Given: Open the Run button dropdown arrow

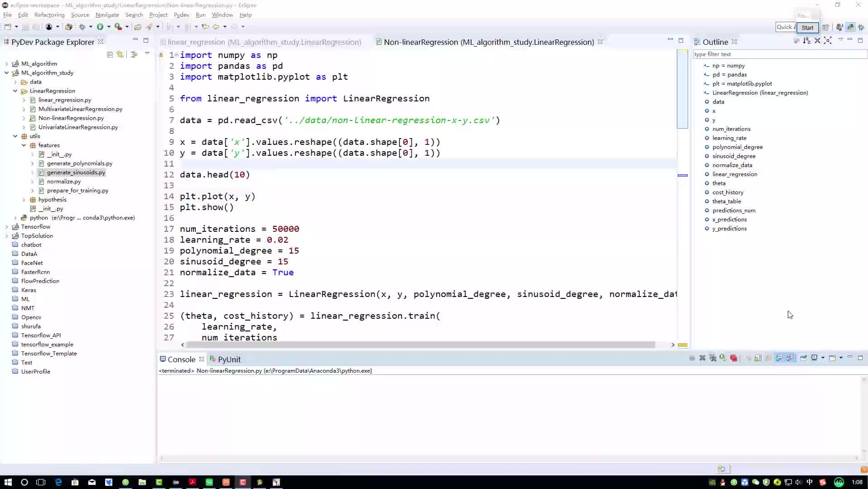Looking at the screenshot, I should (109, 27).
